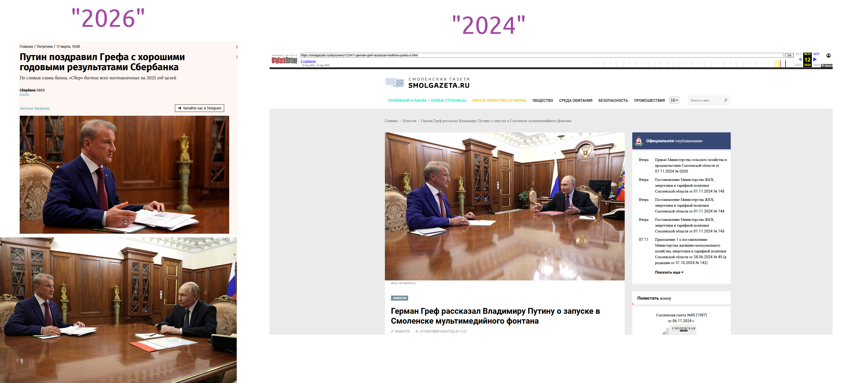The width and height of the screenshot is (868, 383).
Task: Click the 16+ age rating badge
Action: 674,100
